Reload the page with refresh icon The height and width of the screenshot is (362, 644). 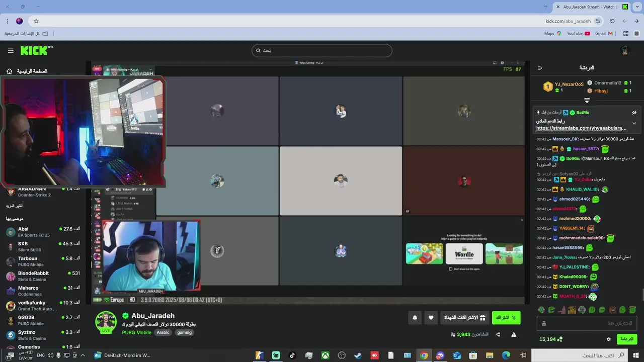(x=612, y=21)
